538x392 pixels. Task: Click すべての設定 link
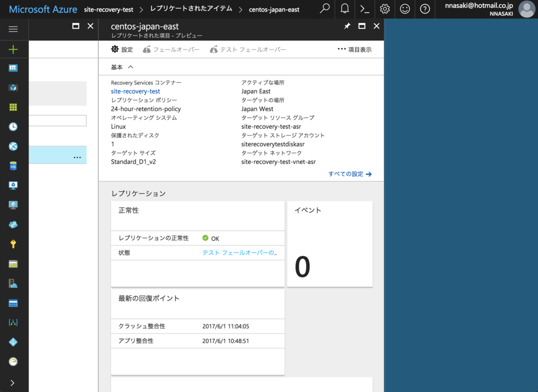[349, 174]
